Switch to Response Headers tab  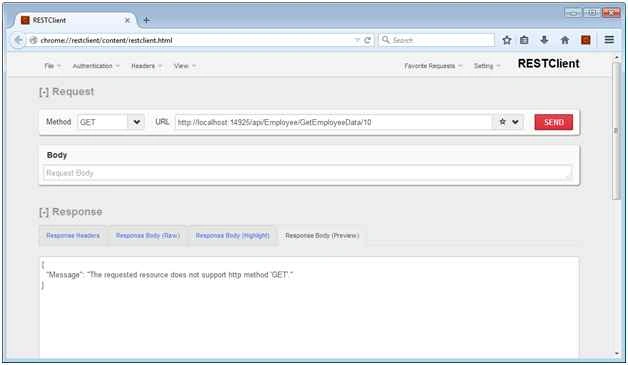click(73, 236)
